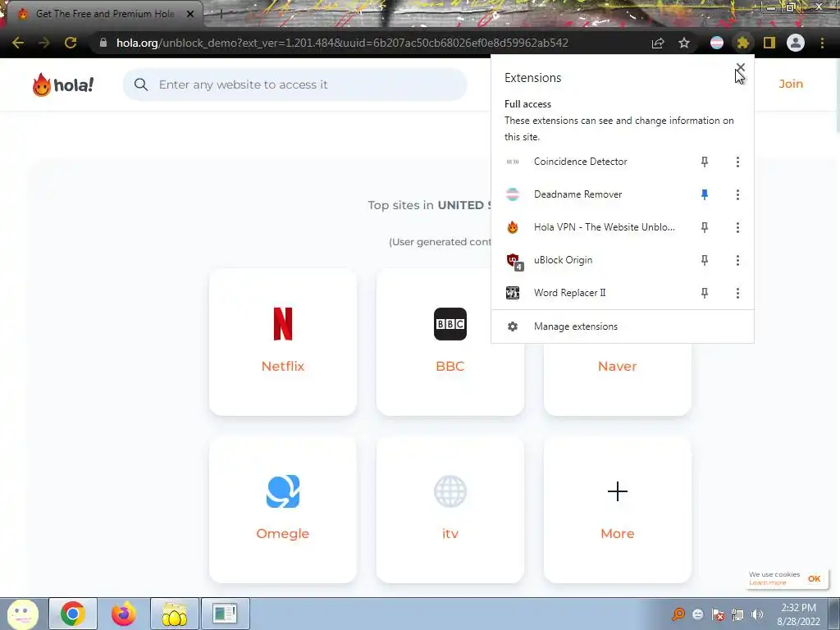This screenshot has height=630, width=840.
Task: Click Chrome icon in taskbar
Action: (x=73, y=614)
